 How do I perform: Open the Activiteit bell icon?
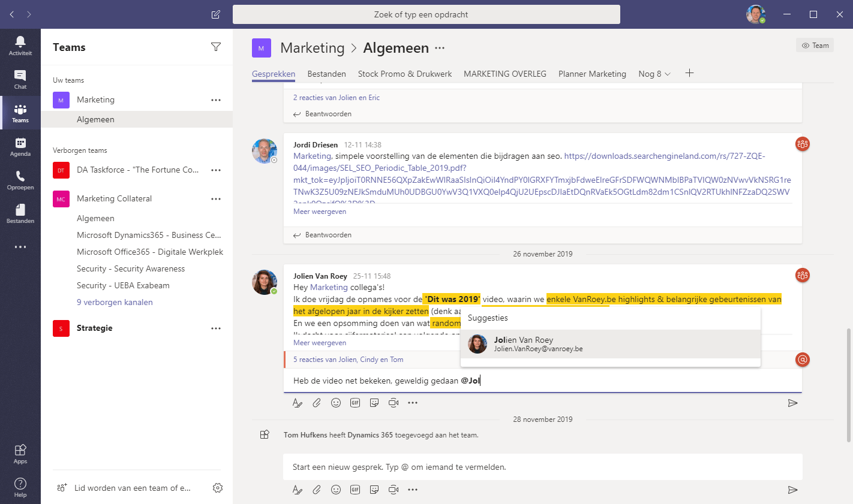pos(20,46)
